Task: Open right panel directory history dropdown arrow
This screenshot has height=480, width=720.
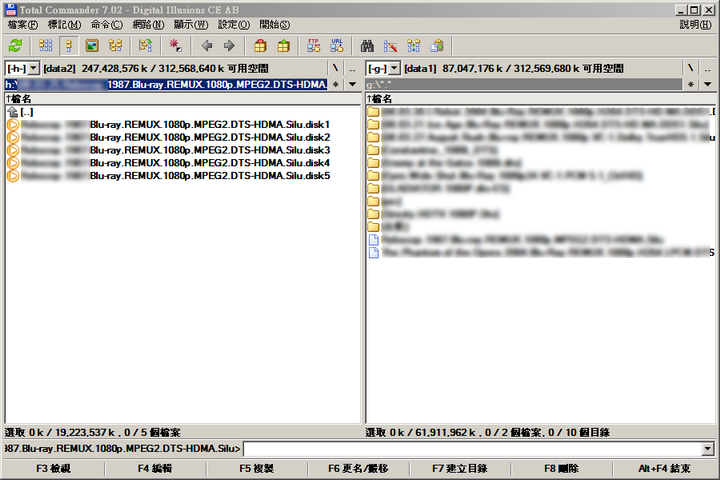Action: tap(708, 84)
